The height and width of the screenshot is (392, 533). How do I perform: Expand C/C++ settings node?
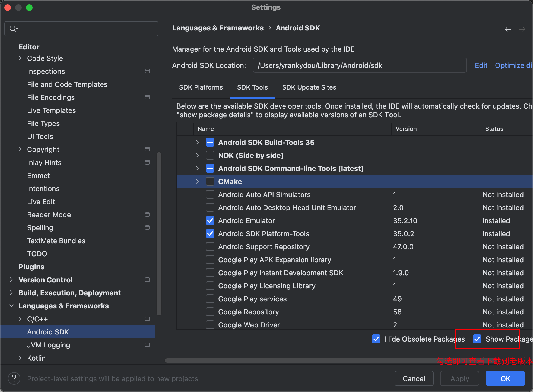(20, 319)
